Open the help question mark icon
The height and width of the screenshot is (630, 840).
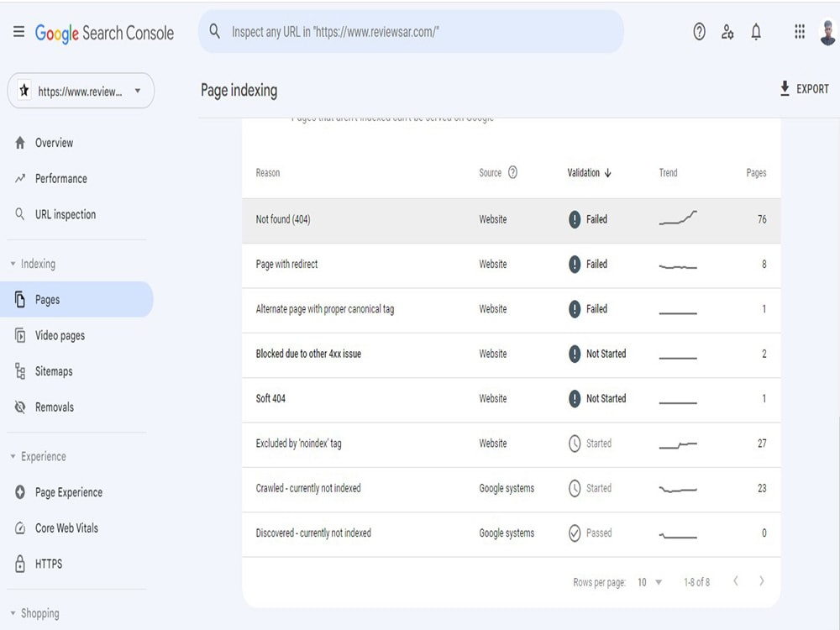coord(699,32)
